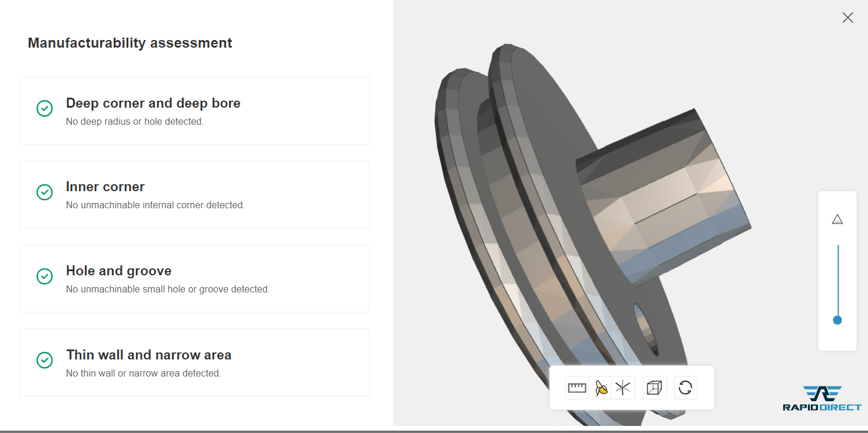Activate the ruler measurement tool

577,388
